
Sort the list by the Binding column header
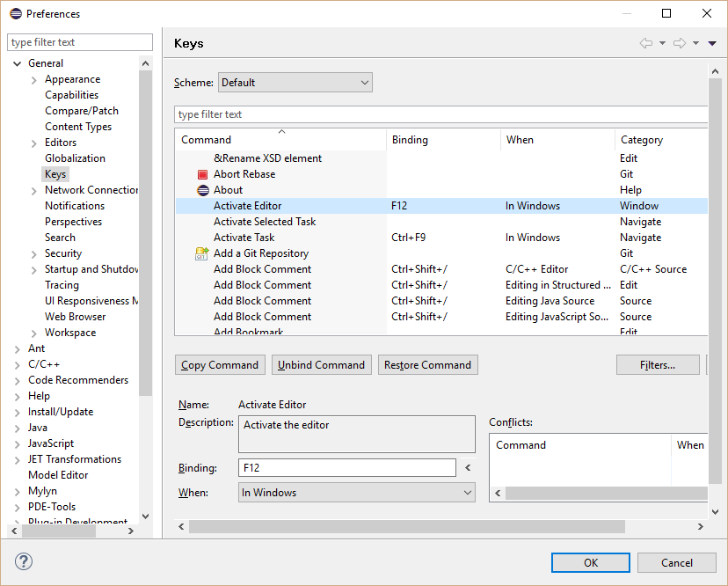[x=443, y=140]
